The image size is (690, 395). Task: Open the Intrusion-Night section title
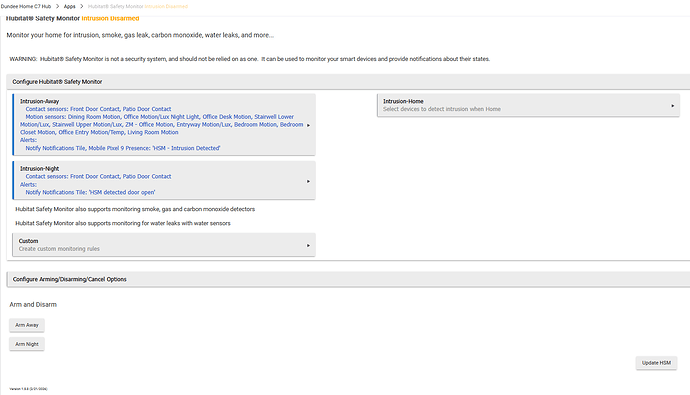pos(39,168)
